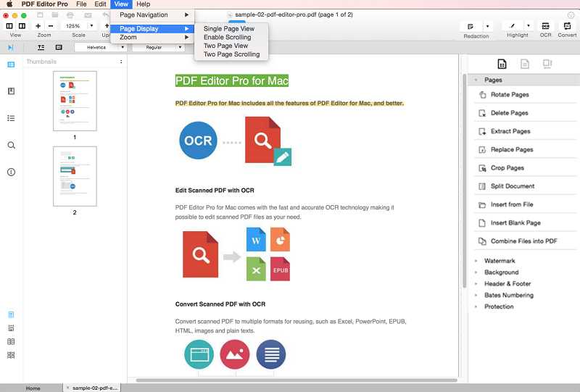Screen dimensions: 580x392
Task: Toggle thumbnails panel in left sidebar
Action: (11, 64)
